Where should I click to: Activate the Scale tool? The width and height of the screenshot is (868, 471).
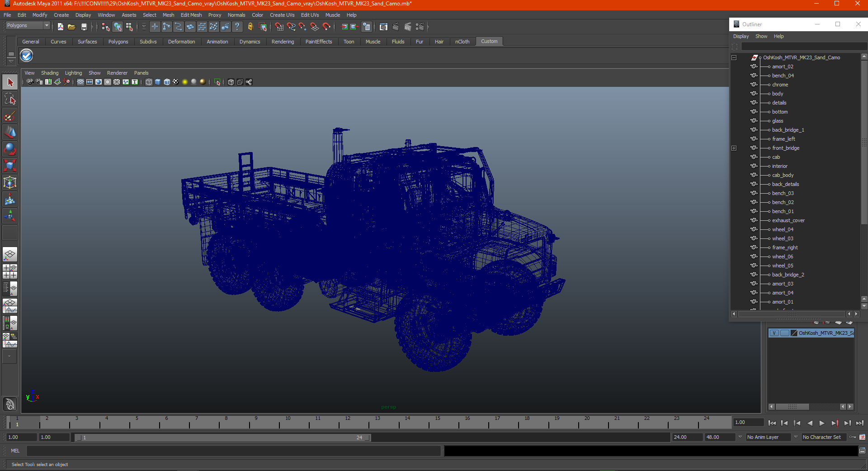coord(10,166)
